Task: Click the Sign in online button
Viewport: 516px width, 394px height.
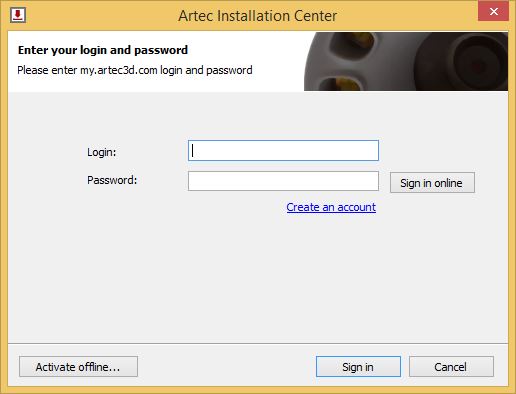Action: coord(432,182)
